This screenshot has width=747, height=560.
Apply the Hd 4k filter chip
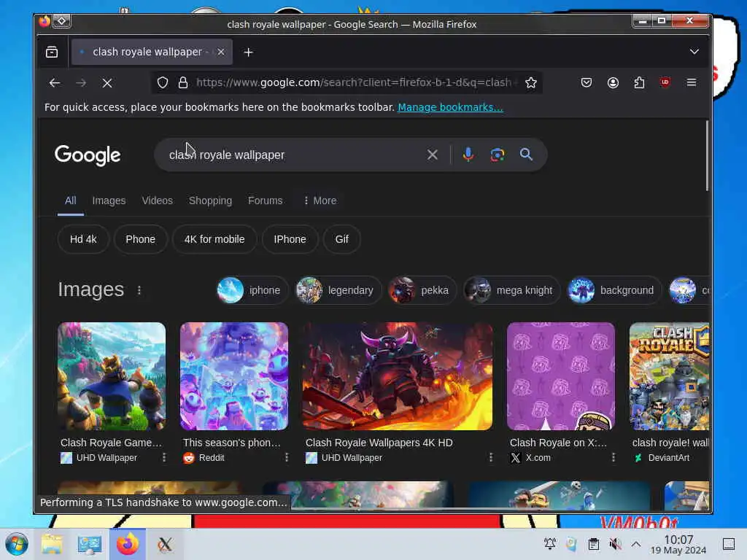83,239
